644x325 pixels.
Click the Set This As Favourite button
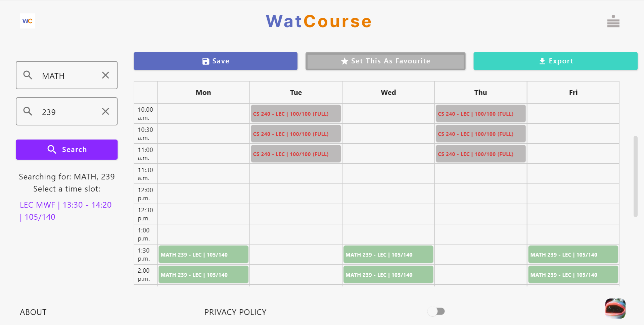pos(385,61)
